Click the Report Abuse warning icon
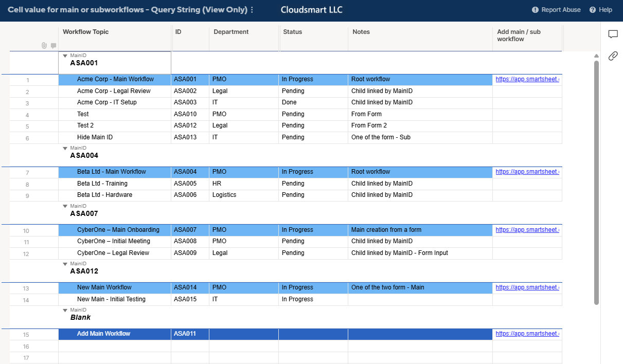Image resolution: width=623 pixels, height=364 pixels. (535, 10)
